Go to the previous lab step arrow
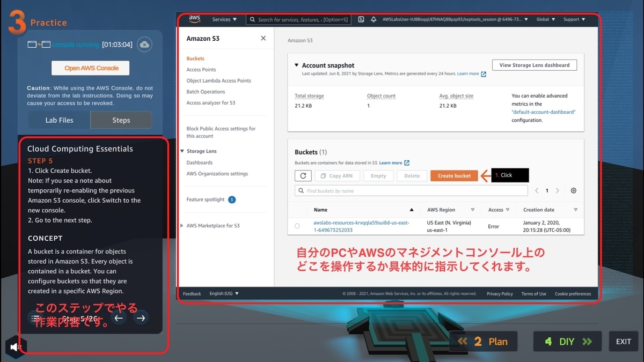 (119, 318)
